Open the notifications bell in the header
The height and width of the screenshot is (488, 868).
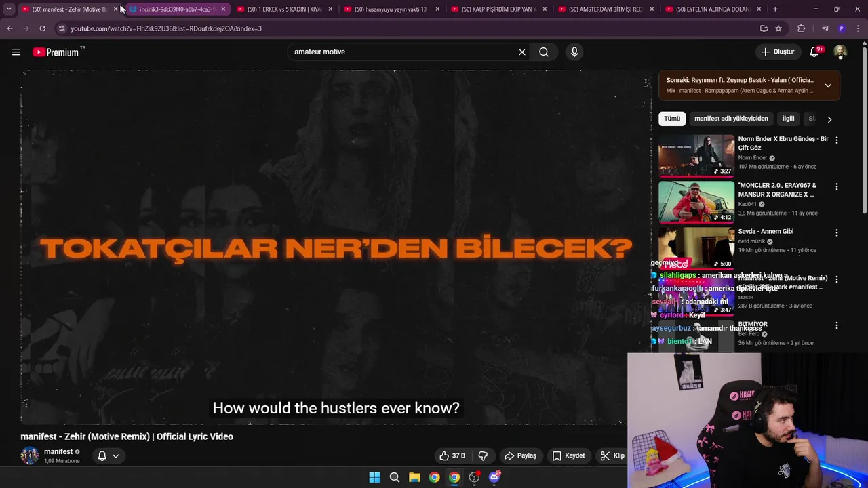coord(815,52)
